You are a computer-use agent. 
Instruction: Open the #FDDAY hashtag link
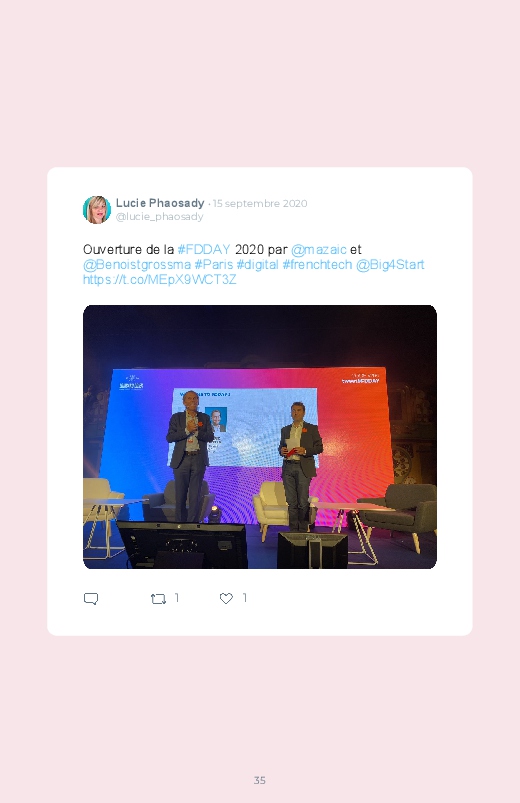point(204,249)
